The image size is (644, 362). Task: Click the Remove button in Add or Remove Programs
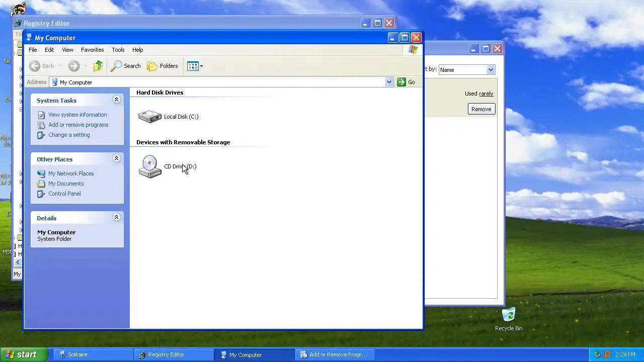pyautogui.click(x=481, y=109)
